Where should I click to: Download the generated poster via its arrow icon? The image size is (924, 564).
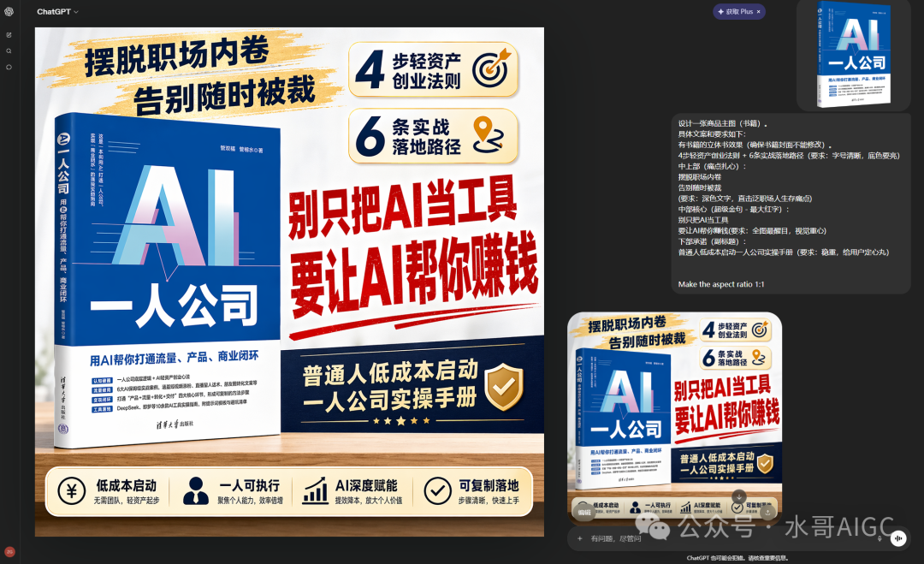point(737,494)
